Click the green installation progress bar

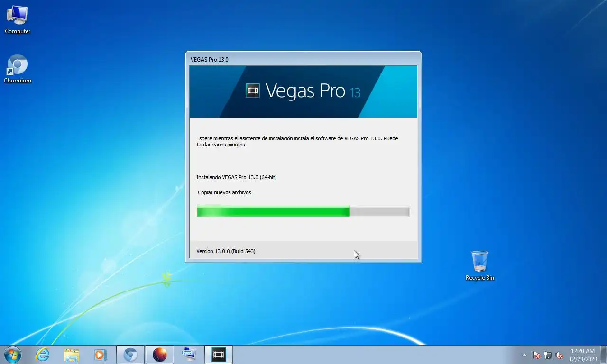pos(303,211)
